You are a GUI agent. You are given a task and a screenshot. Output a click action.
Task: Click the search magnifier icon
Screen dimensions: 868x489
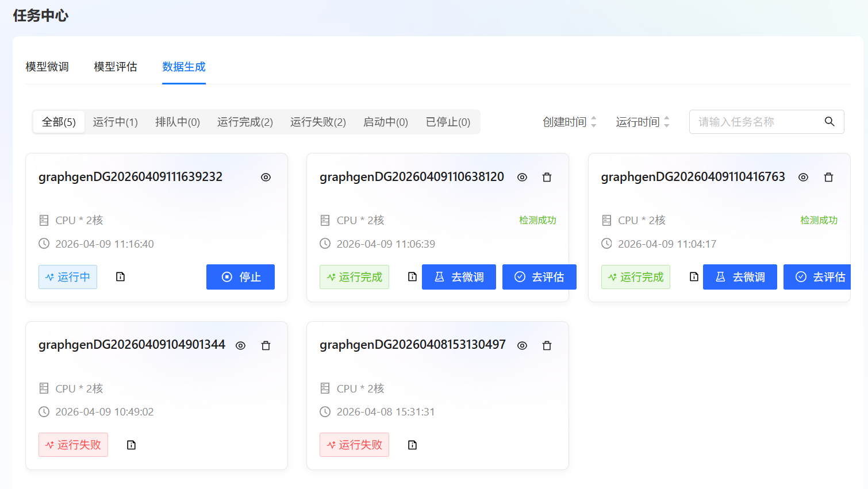click(x=829, y=122)
